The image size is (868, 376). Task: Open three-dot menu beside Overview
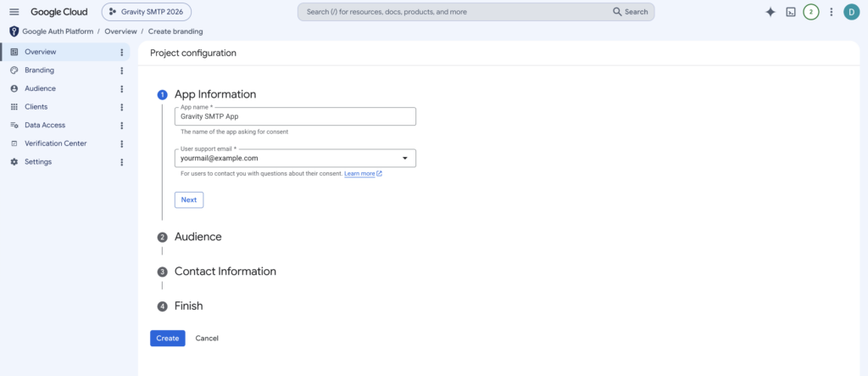pyautogui.click(x=122, y=52)
